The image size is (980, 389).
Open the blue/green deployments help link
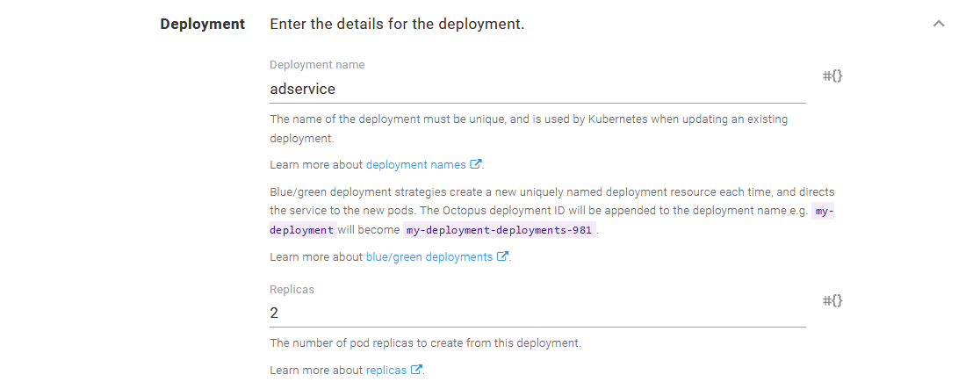tap(429, 257)
